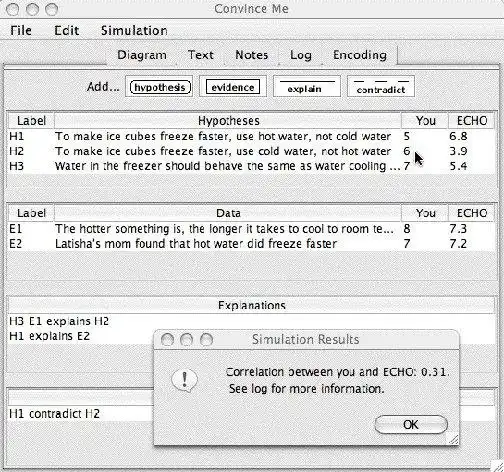Click the 'Correlation between you and ECHO: 0.31.' text
The height and width of the screenshot is (472, 504).
pos(337,372)
